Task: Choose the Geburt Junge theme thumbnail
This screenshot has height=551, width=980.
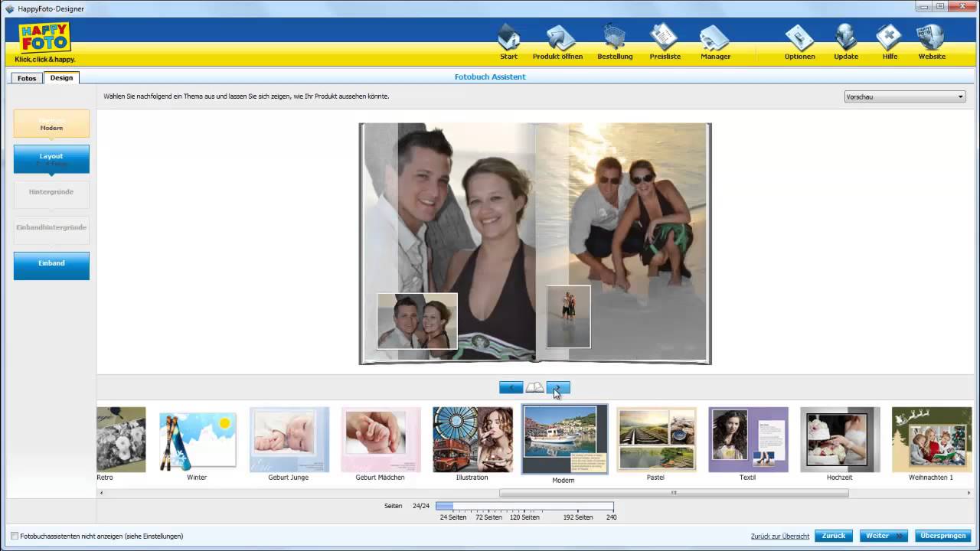Action: coord(289,439)
